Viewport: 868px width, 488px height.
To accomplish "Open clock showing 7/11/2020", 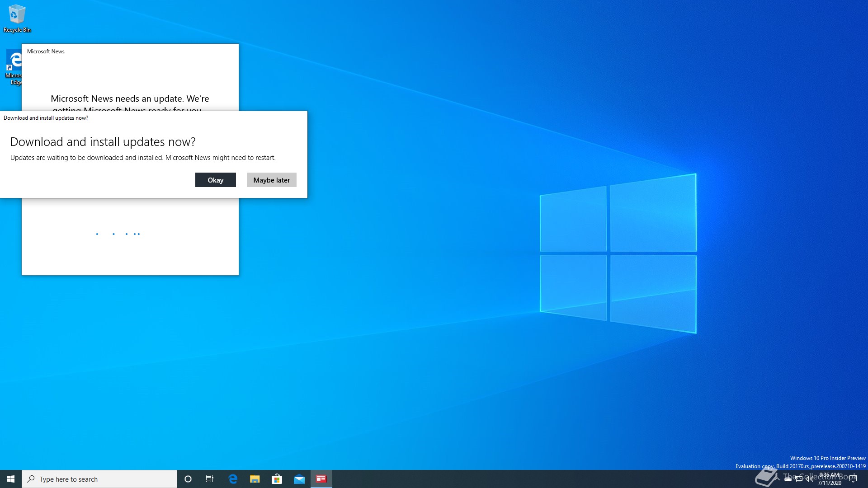I will 830,479.
